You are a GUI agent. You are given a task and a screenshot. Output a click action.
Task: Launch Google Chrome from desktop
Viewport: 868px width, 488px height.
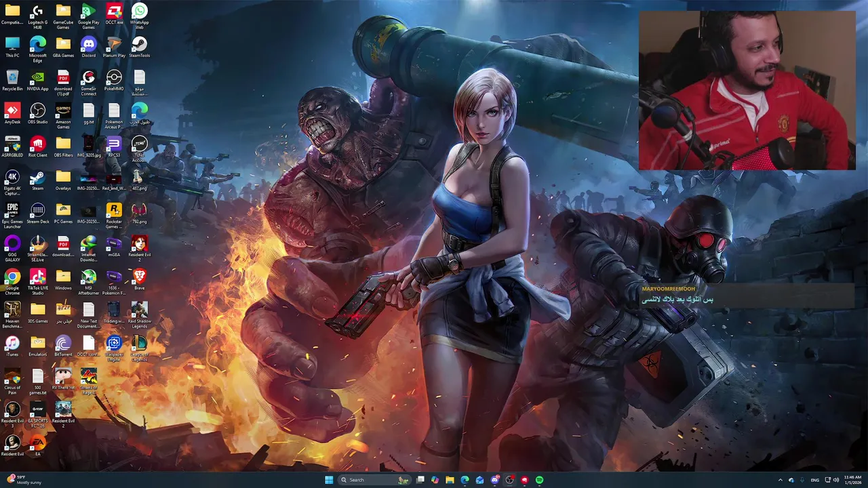(x=12, y=281)
